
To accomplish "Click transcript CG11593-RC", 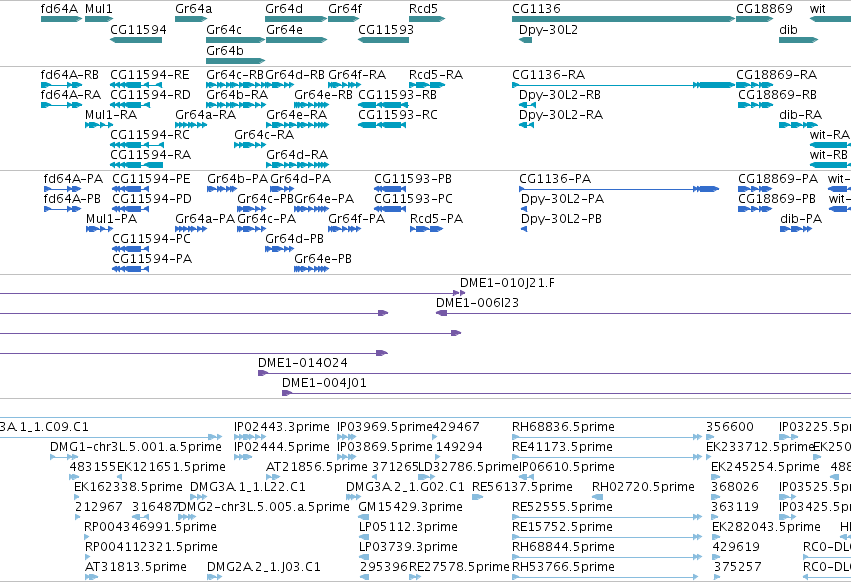I will tap(382, 125).
